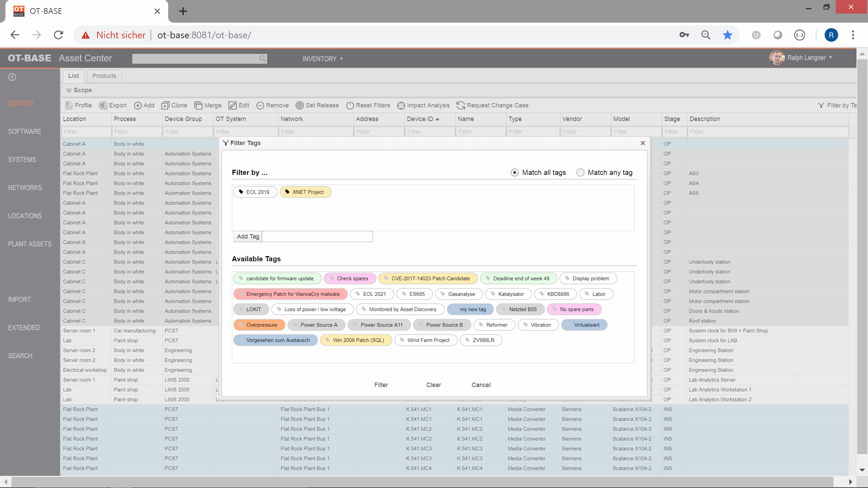The image size is (868, 488).
Task: Click the page vertical scrollbar thumb
Action: click(x=862, y=257)
